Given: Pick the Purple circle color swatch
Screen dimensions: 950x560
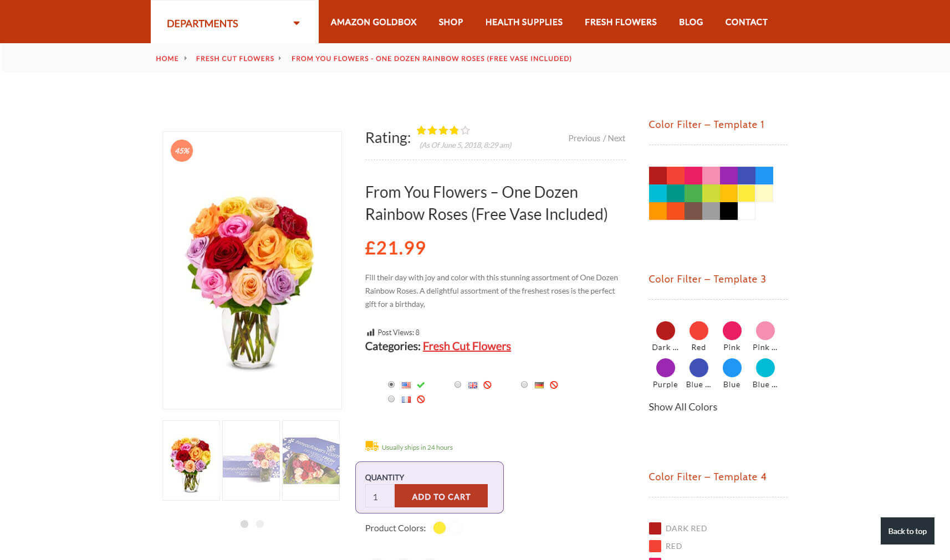Looking at the screenshot, I should pos(665,368).
